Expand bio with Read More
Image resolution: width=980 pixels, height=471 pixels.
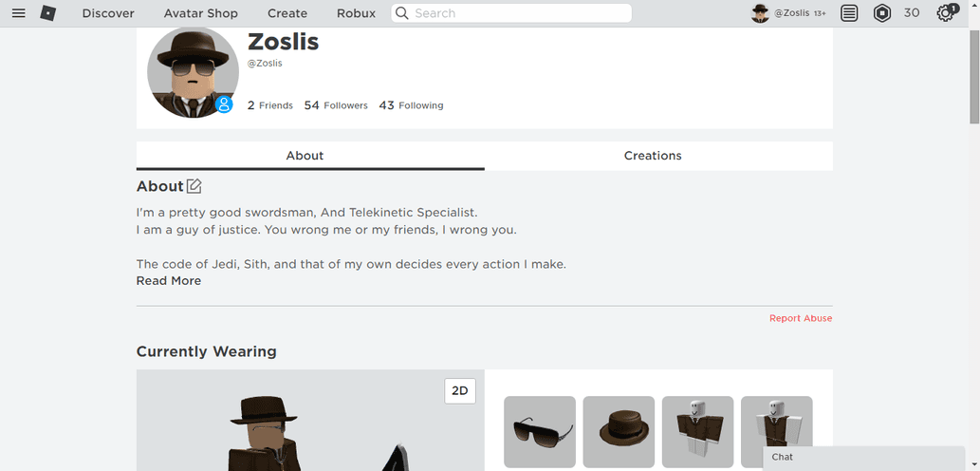(169, 281)
